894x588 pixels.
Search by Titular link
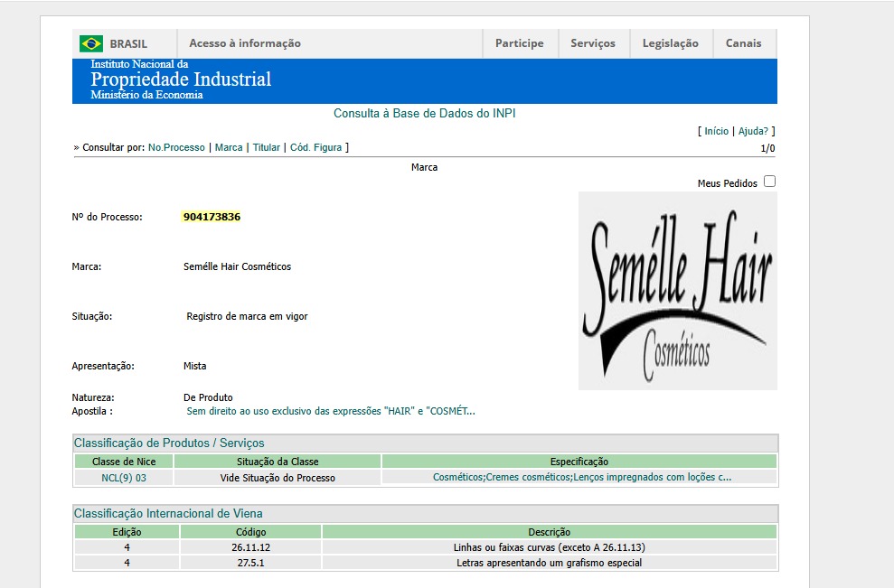tap(267, 147)
